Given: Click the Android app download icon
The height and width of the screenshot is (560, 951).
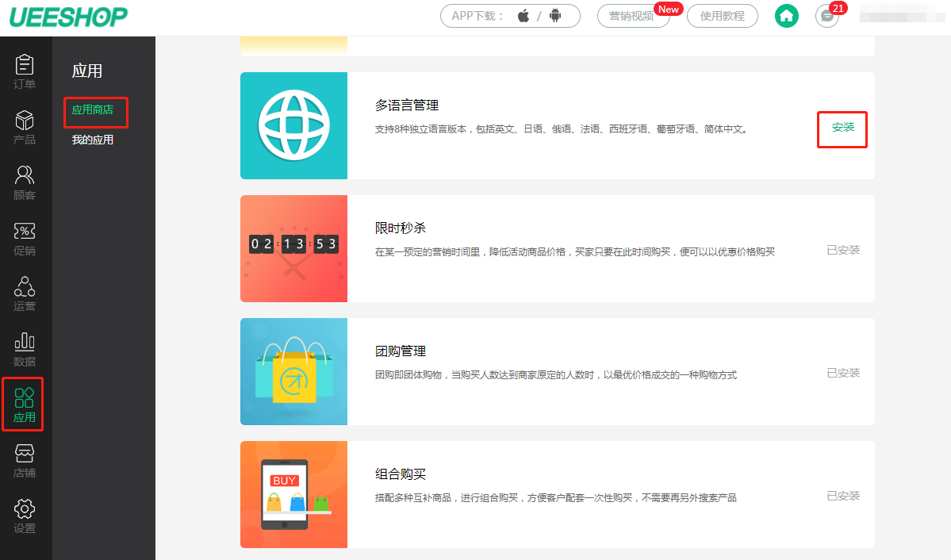Looking at the screenshot, I should [x=555, y=16].
